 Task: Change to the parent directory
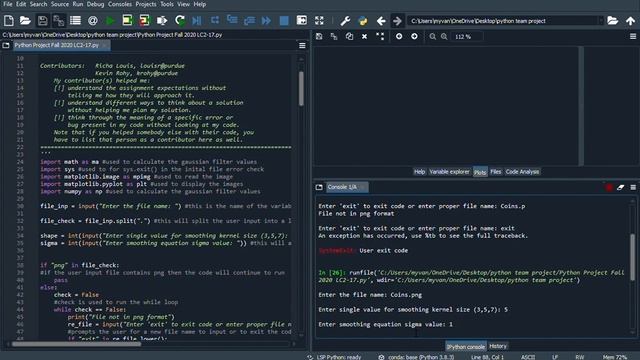click(630, 20)
